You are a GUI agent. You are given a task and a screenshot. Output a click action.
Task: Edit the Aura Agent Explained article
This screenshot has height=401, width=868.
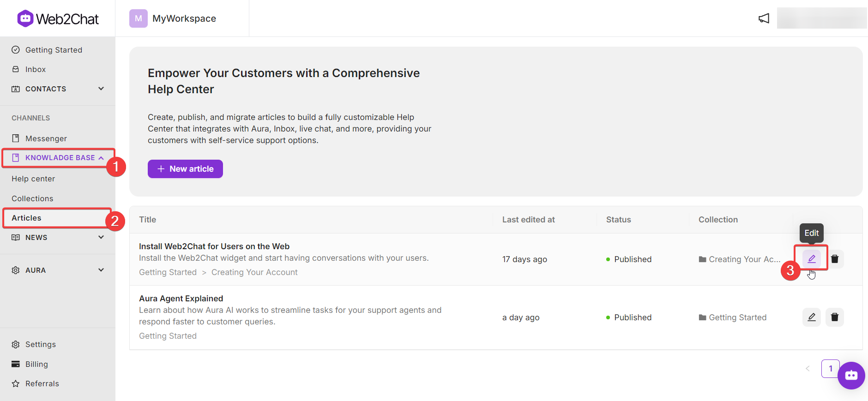811,317
